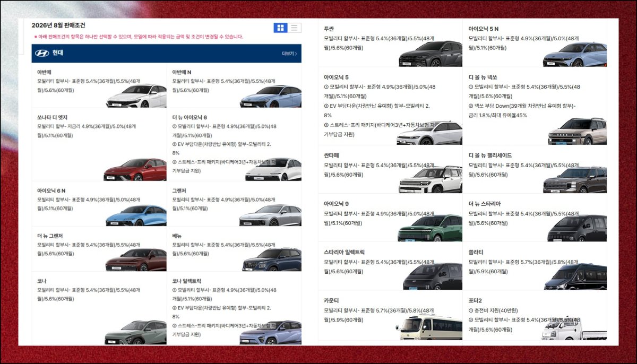Select the 더 뉴 그랜저 car image
Viewport: 637px width, 364px height.
136,260
